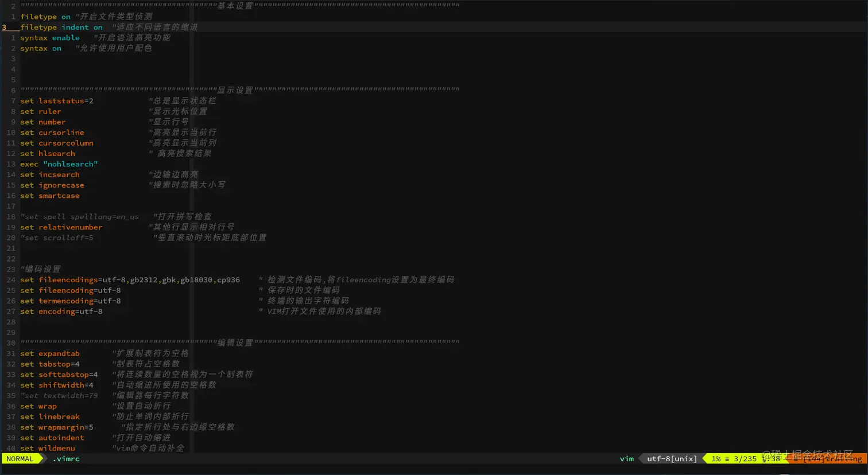The image size is (868, 475).
Task: Click the comment 显示行号
Action: tap(169, 122)
